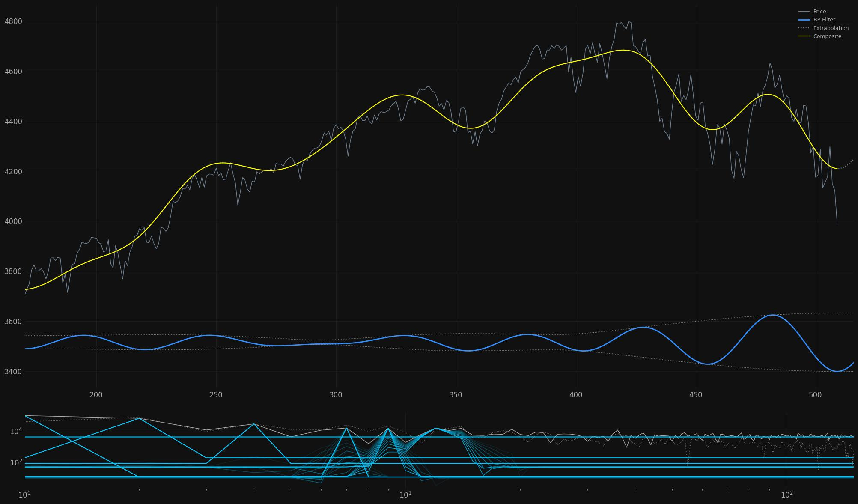Click the dotted Extrapolation legend line sample

click(804, 28)
